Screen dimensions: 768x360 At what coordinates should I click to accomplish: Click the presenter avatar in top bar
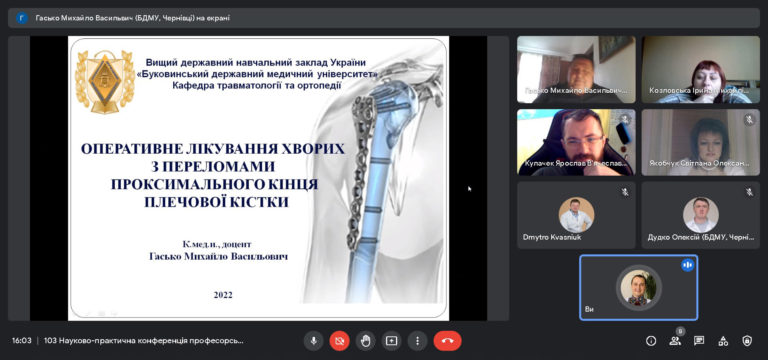point(22,18)
